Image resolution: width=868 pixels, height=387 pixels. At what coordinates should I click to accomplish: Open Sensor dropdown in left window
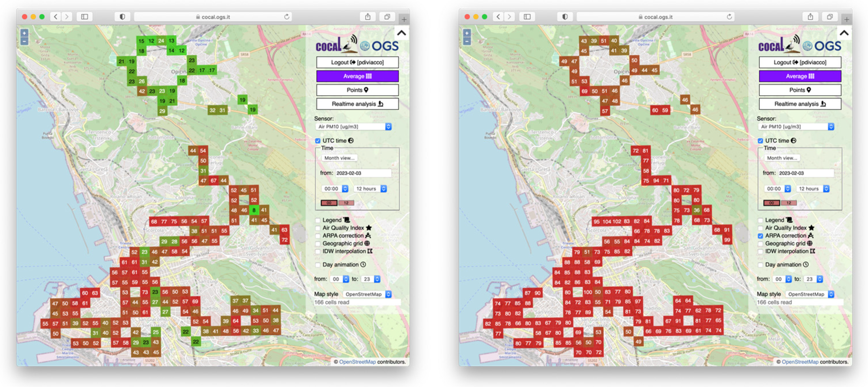pos(354,127)
